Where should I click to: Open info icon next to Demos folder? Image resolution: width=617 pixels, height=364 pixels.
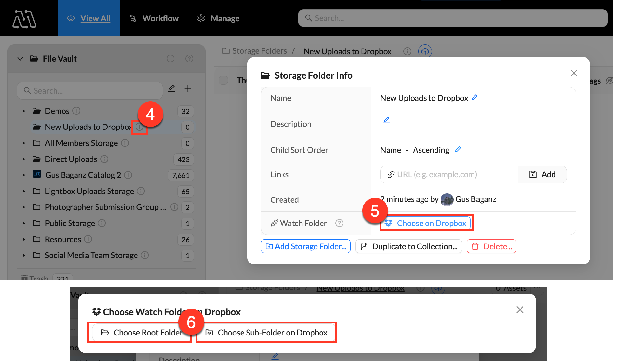(76, 111)
